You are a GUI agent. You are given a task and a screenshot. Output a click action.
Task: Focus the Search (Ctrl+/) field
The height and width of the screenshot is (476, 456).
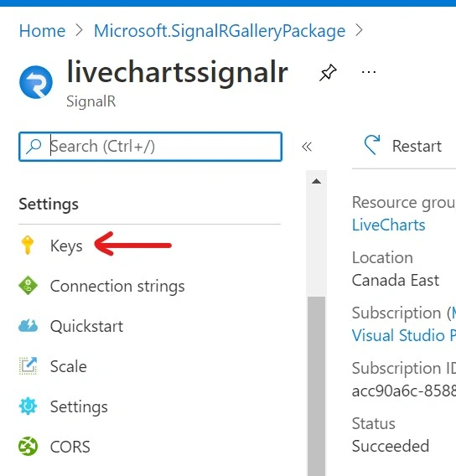tap(150, 147)
